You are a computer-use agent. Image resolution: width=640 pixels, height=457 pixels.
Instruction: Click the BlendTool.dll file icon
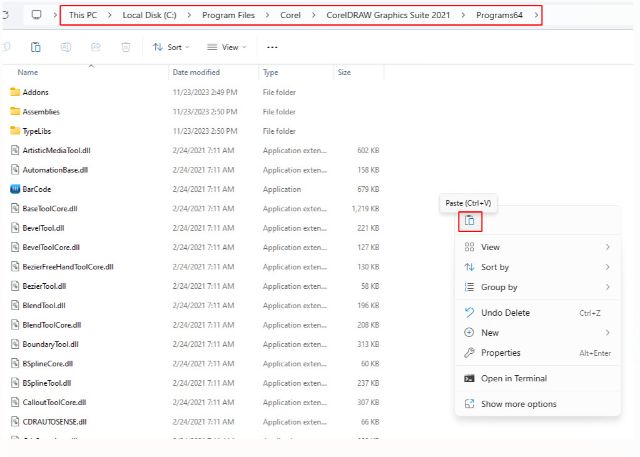click(x=15, y=305)
